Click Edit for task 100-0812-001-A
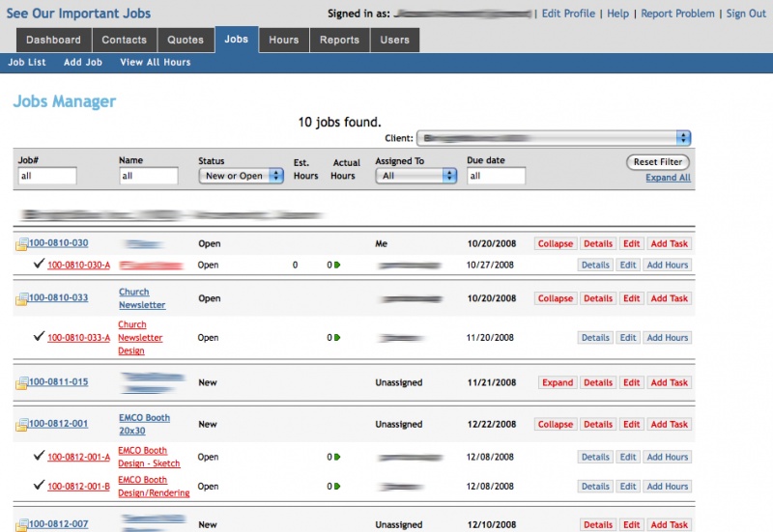Image resolution: width=773 pixels, height=532 pixels. 628,457
